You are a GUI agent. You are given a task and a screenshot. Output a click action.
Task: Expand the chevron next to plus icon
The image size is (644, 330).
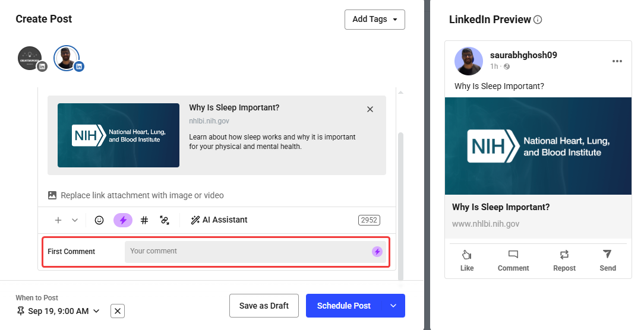click(x=75, y=220)
